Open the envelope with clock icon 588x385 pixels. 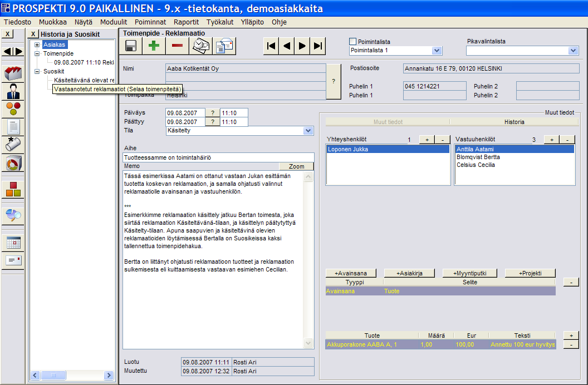pyautogui.click(x=201, y=46)
